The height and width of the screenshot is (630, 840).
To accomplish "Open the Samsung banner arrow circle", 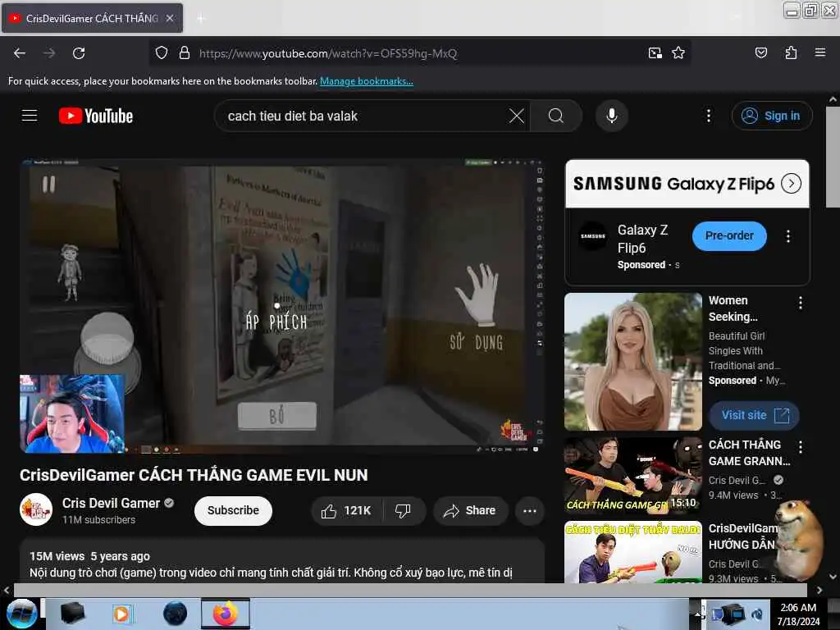I will (792, 183).
